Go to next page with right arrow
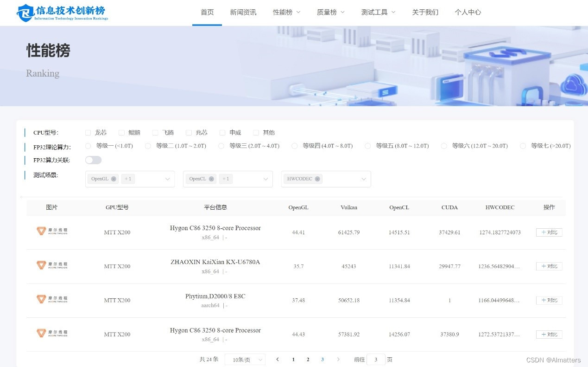 pos(338,360)
